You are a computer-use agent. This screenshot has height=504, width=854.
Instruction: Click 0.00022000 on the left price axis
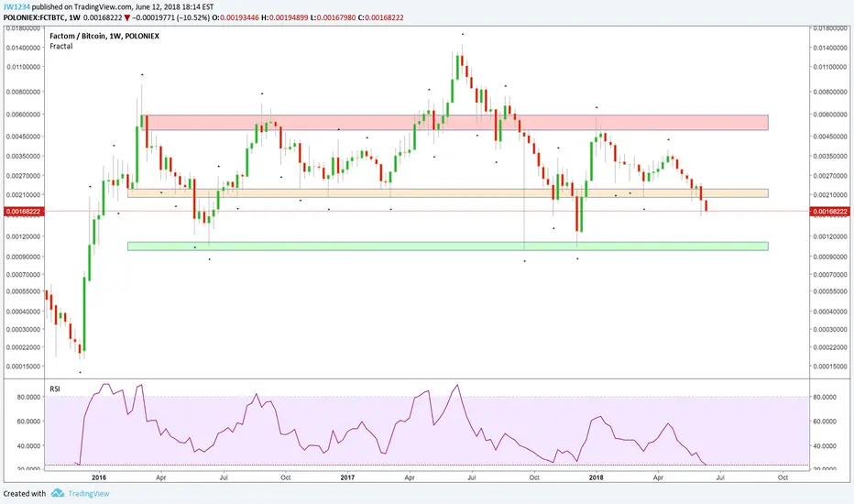coord(24,347)
